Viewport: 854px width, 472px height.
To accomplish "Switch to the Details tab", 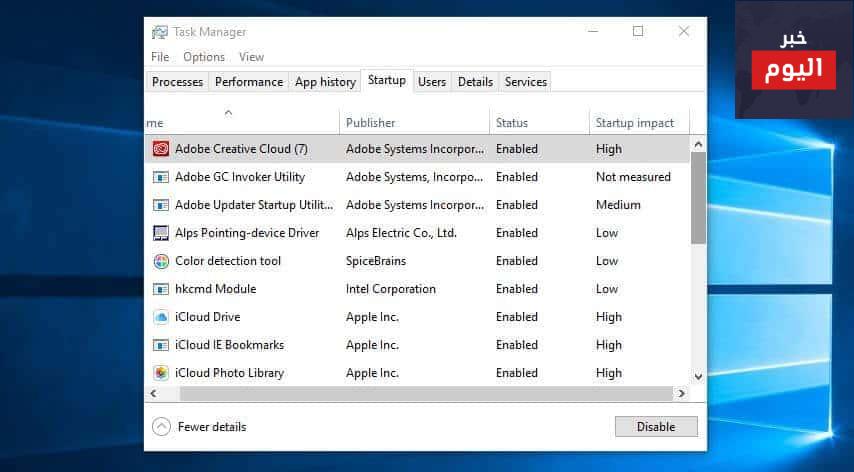I will pyautogui.click(x=475, y=82).
